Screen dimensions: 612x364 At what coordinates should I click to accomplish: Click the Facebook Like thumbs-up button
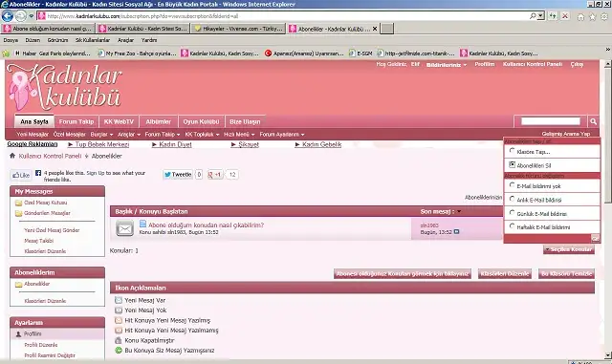click(21, 175)
